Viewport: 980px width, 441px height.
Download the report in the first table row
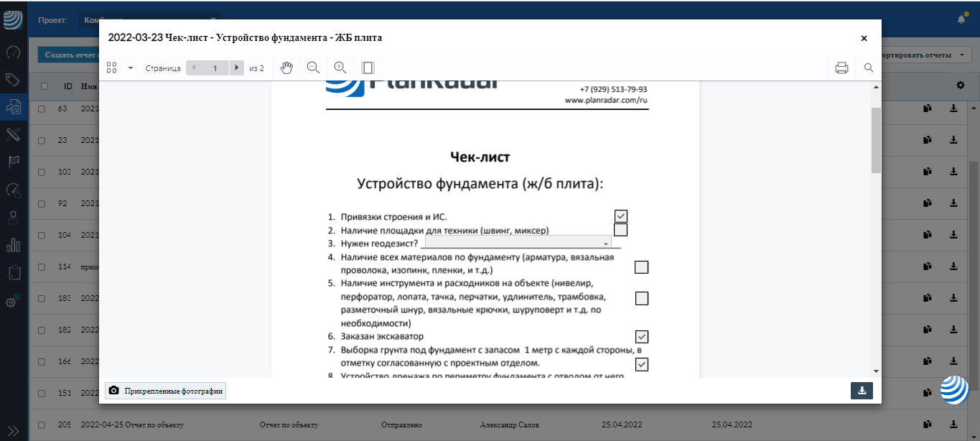click(x=953, y=108)
